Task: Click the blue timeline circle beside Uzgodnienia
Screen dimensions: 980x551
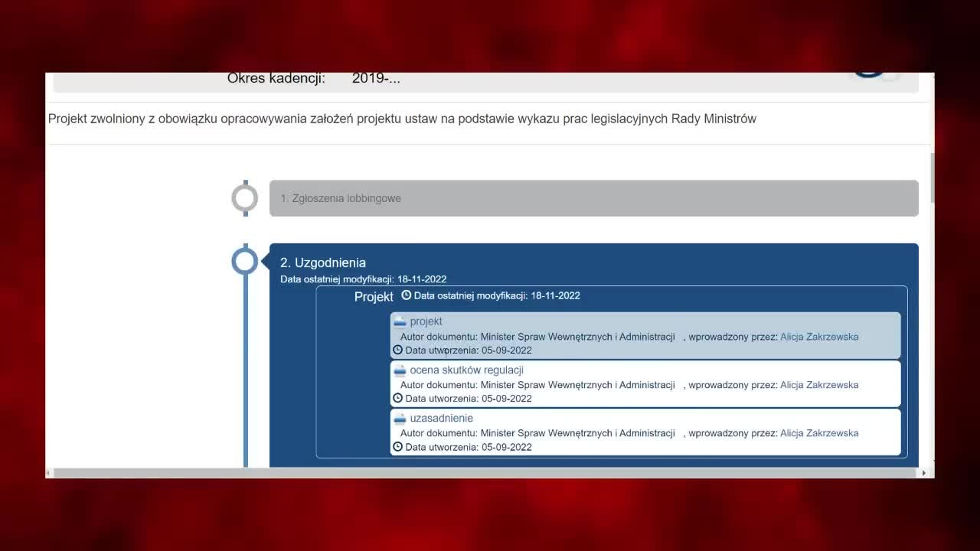Action: 245,261
